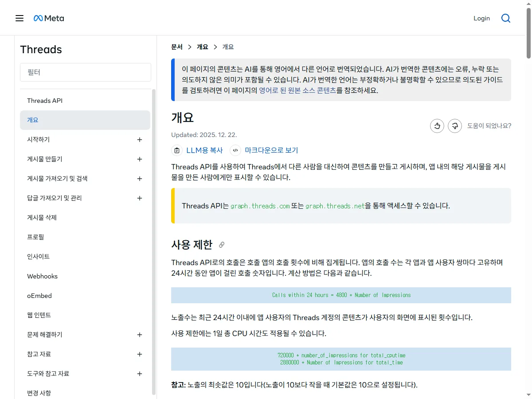This screenshot has width=532, height=399.
Task: Click the thumbs down feedback icon
Action: pyautogui.click(x=455, y=126)
